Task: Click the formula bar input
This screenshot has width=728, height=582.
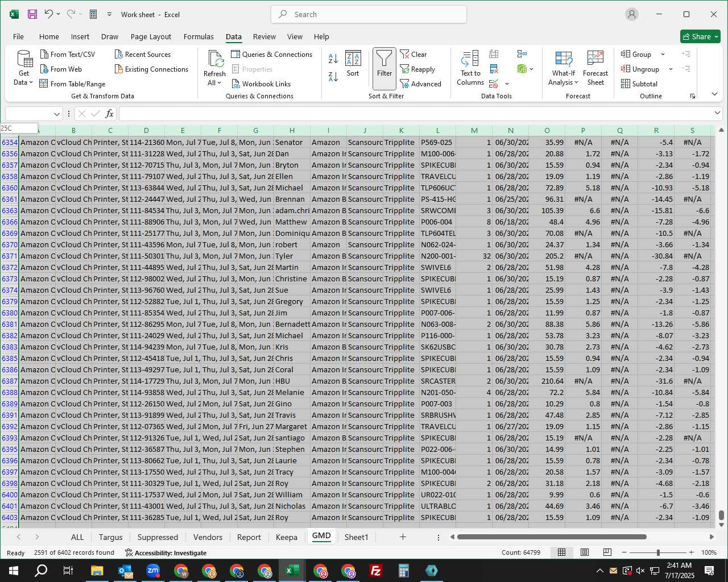Action: pyautogui.click(x=415, y=114)
